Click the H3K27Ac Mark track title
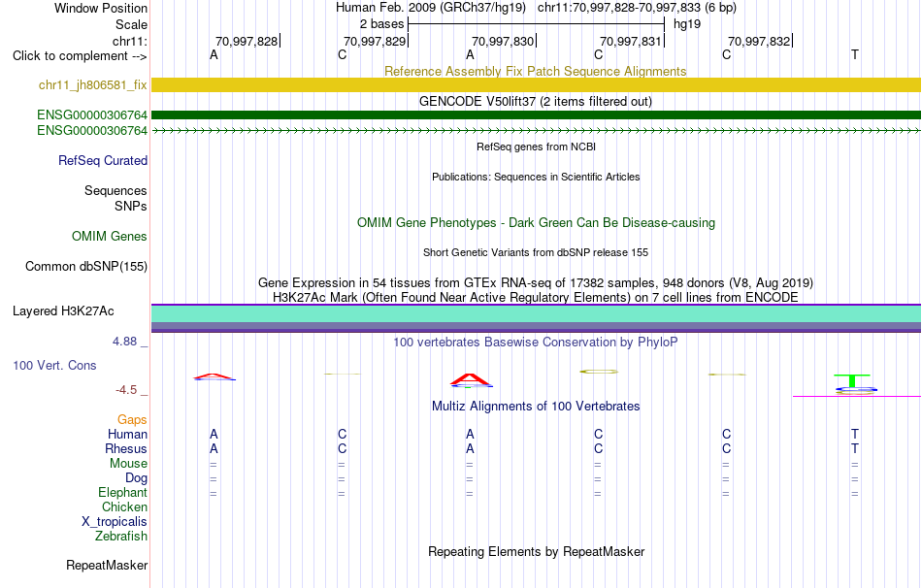 pyautogui.click(x=536, y=297)
